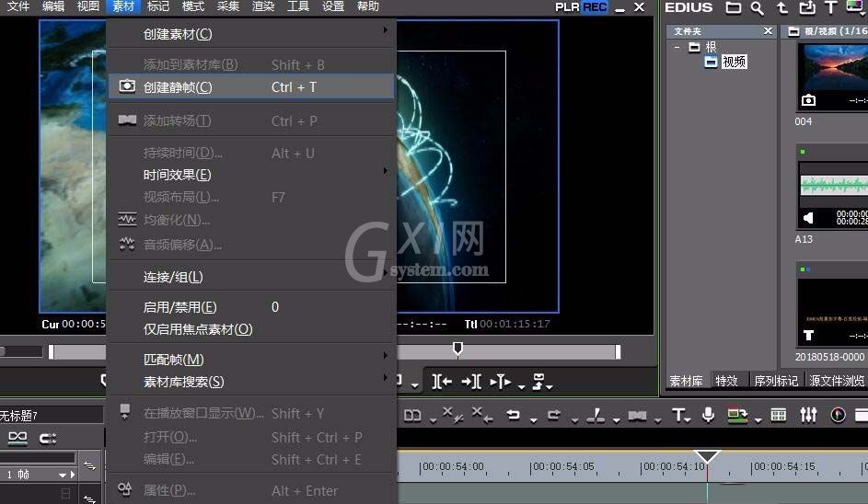Click the default transition icon in timeline toolbar
This screenshot has height=504, width=868.
637,416
